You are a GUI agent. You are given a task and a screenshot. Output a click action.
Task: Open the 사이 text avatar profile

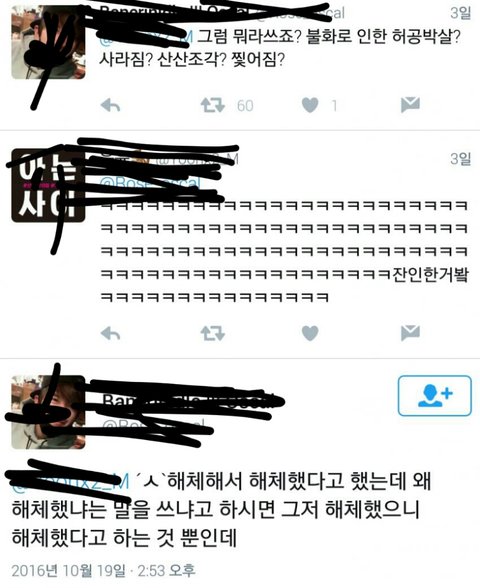click(48, 186)
